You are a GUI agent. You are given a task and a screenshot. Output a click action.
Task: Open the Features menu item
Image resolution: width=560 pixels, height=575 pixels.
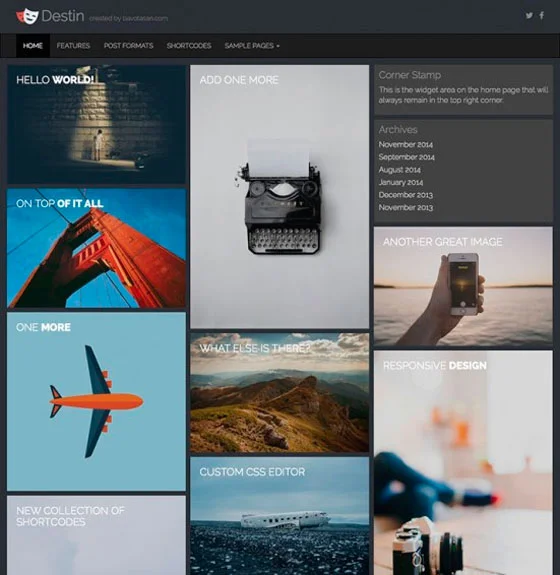pyautogui.click(x=73, y=46)
